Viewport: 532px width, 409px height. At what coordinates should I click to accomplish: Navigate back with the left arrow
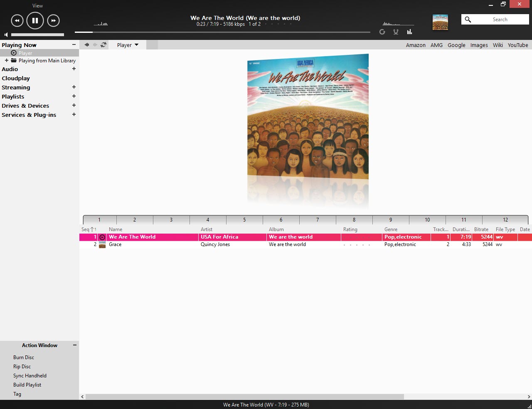point(86,45)
